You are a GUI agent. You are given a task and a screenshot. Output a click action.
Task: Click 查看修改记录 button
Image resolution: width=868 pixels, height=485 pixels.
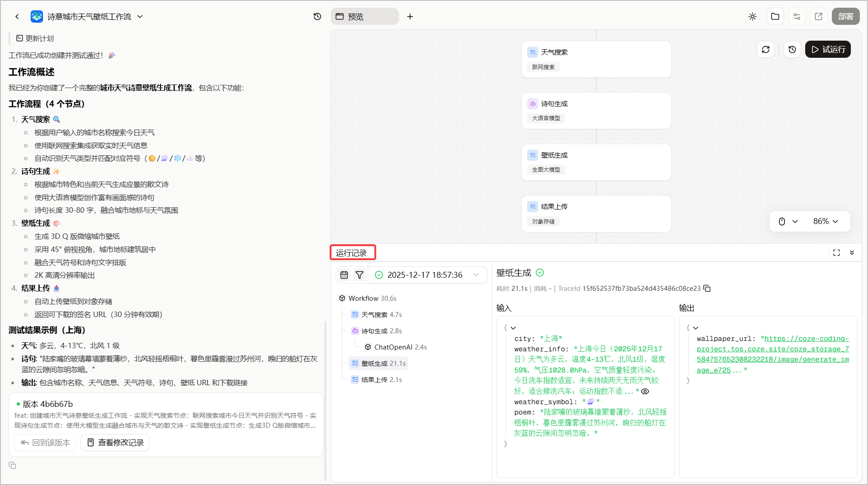pyautogui.click(x=115, y=443)
